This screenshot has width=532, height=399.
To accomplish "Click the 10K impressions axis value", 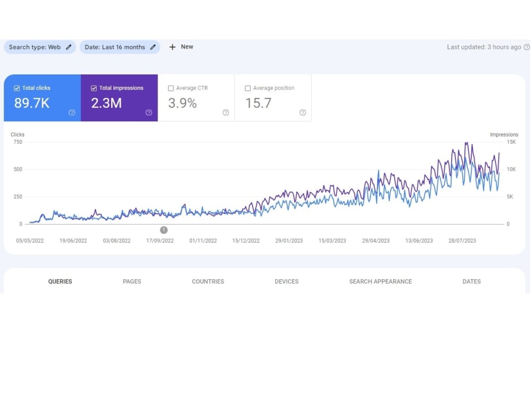I will 511,169.
